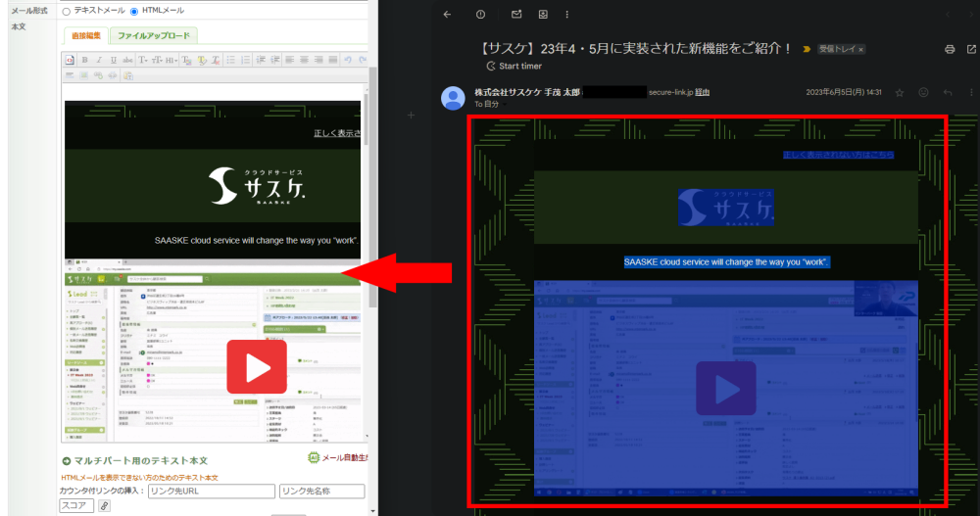Expand the To 自分 recipient details
Viewport: 980px width, 516px height.
coord(505,105)
